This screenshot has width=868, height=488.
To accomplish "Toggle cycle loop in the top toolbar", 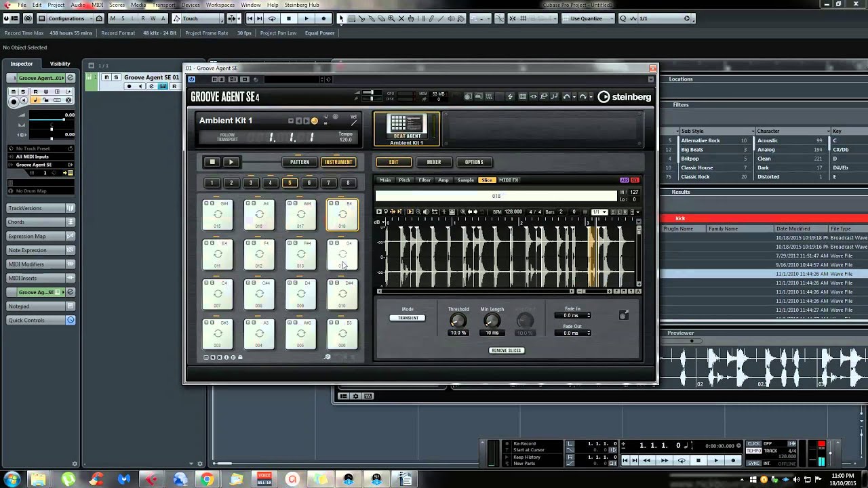I will click(x=272, y=18).
